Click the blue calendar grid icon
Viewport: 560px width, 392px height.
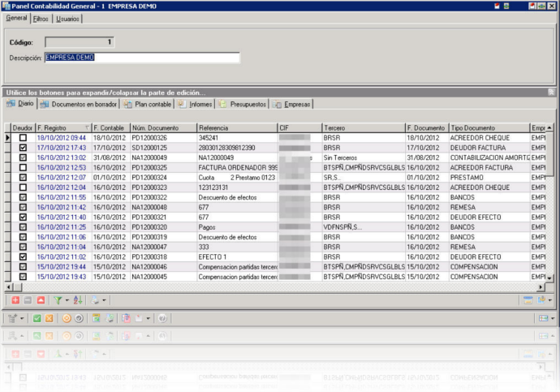[528, 300]
